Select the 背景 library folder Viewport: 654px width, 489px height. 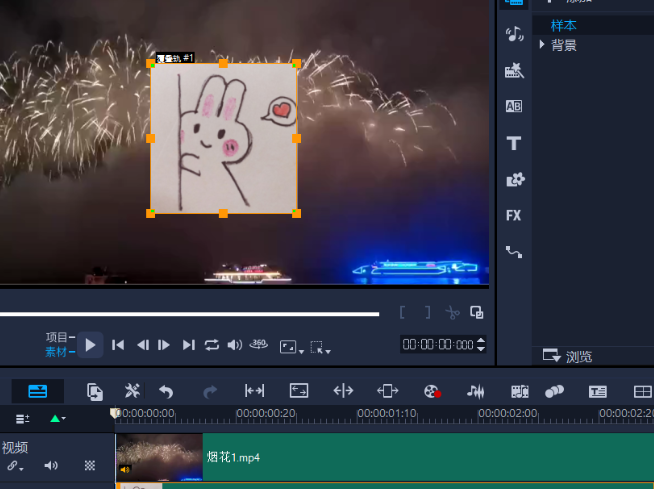pos(563,45)
